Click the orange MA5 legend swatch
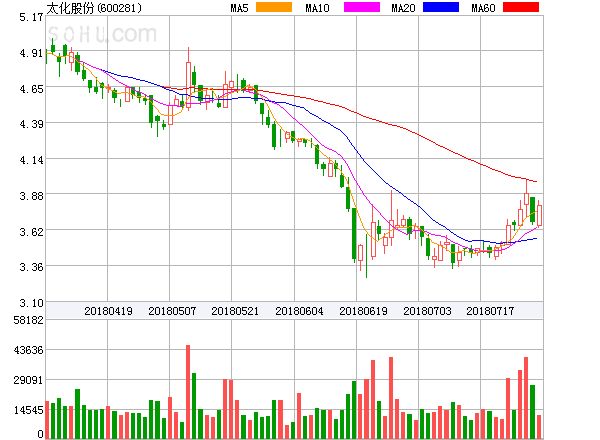The image size is (600, 440). (274, 7)
